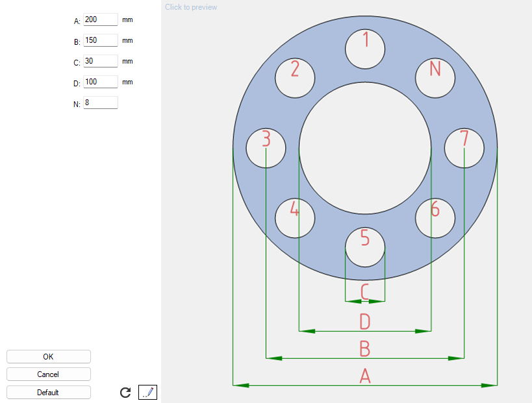Screen dimensions: 532x403
Task: Select the pencil sketch icon
Action: point(147,392)
